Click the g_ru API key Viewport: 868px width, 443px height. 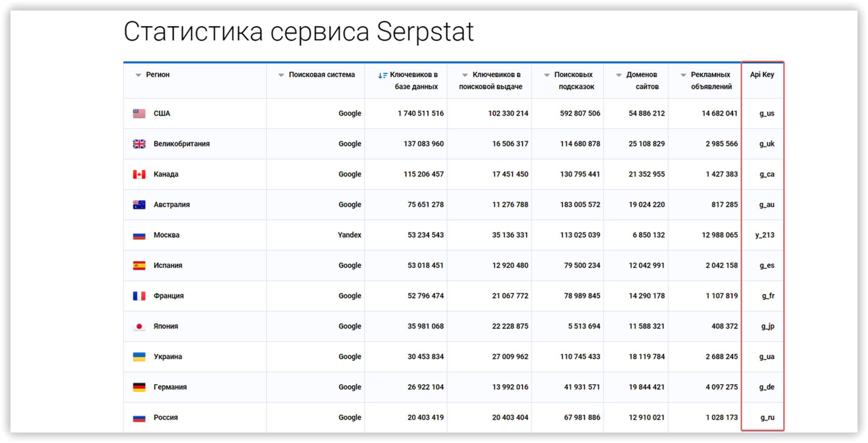(x=767, y=418)
